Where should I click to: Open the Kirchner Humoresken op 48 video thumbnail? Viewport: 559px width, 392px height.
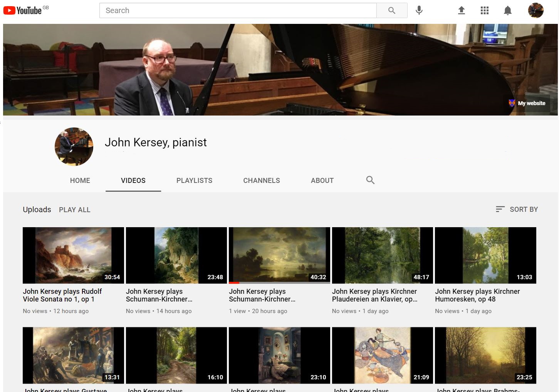tap(485, 255)
